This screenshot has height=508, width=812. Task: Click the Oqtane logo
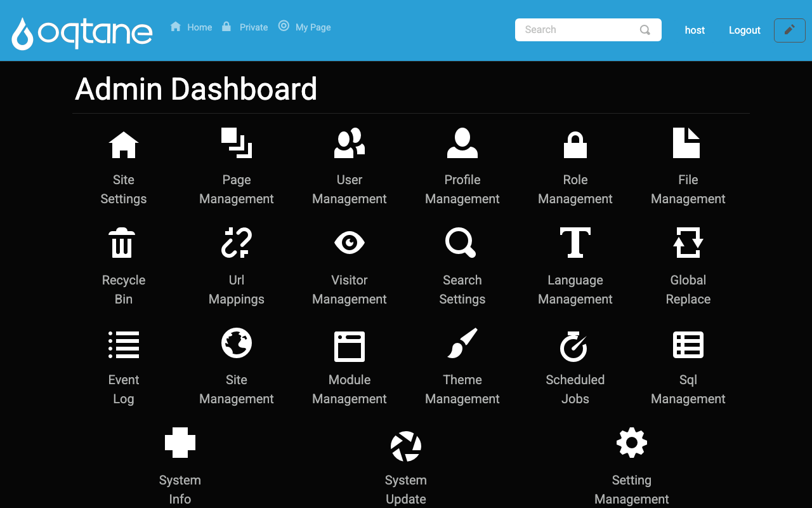click(82, 33)
